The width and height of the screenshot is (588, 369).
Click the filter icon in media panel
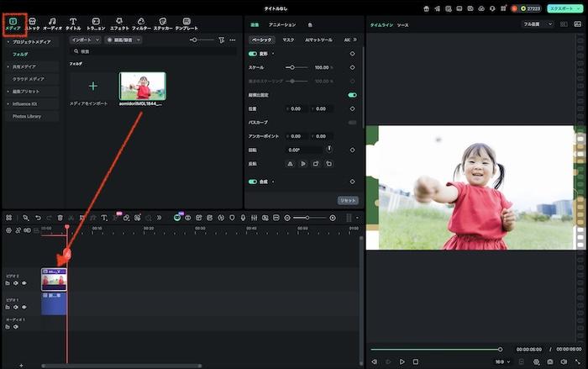pos(222,40)
